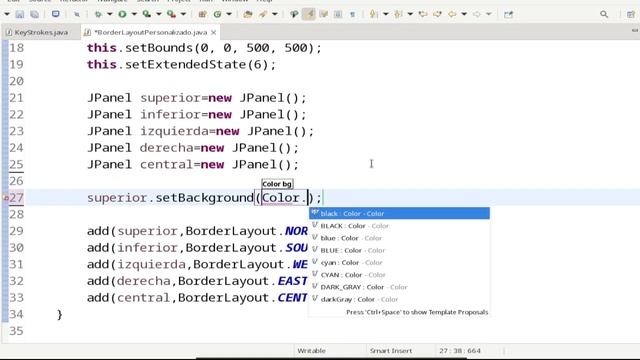Click 'setBackground' on line 27
Screen dimensions: 640x360
[204, 198]
